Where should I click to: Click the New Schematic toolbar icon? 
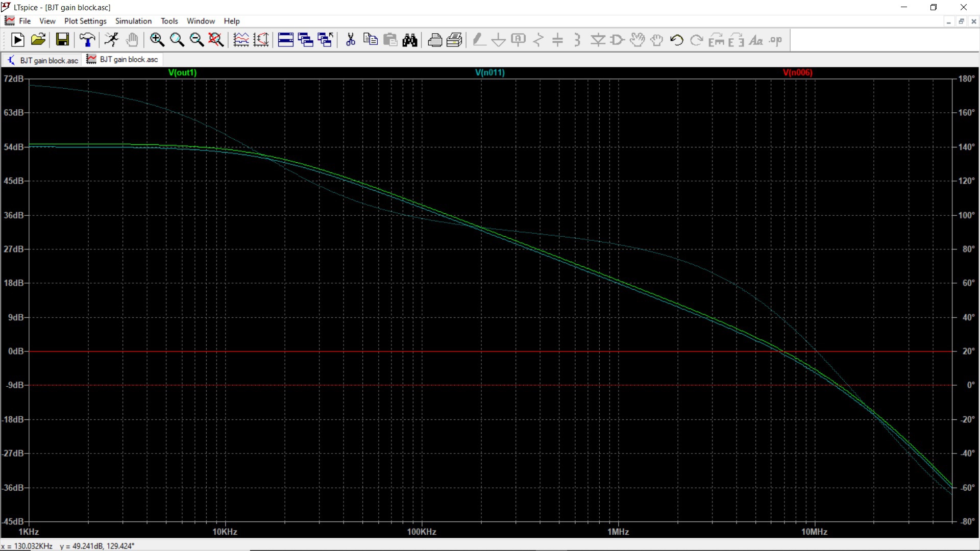coord(17,40)
